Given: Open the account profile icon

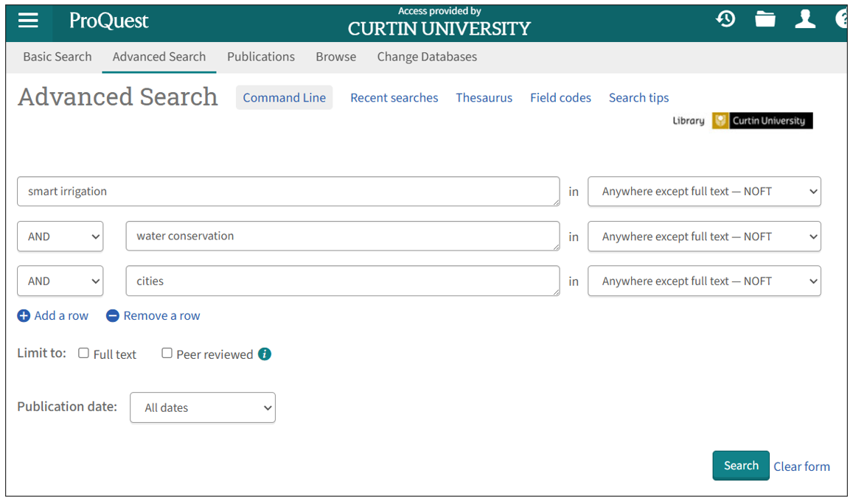Looking at the screenshot, I should coord(805,18).
